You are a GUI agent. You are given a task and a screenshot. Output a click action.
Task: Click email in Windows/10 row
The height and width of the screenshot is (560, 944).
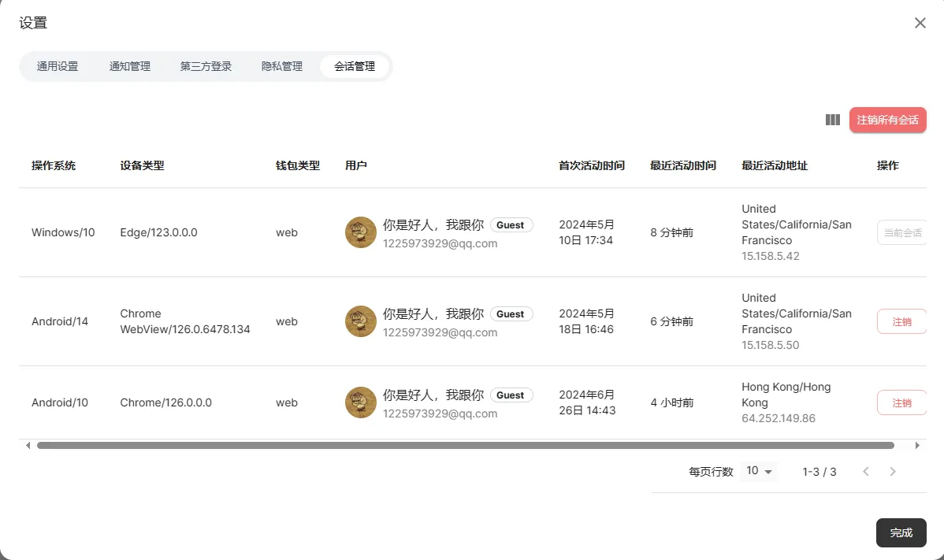pyautogui.click(x=440, y=243)
